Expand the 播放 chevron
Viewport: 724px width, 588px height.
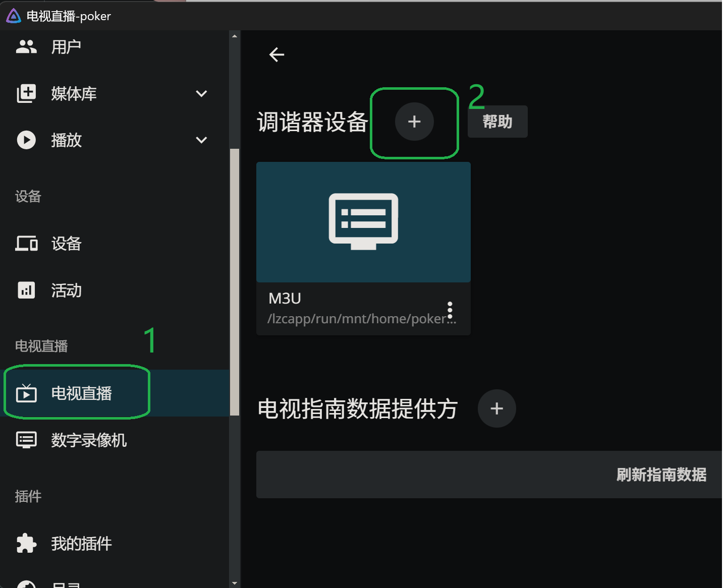pyautogui.click(x=201, y=140)
